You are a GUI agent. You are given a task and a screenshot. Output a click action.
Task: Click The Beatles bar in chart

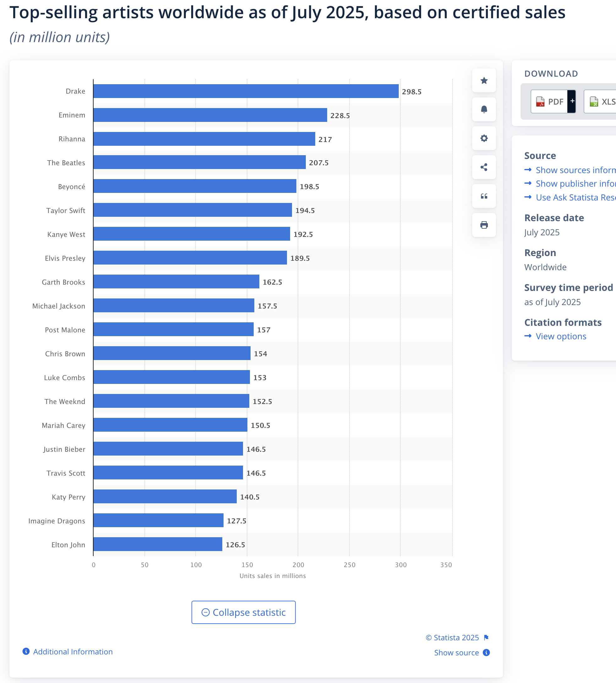pyautogui.click(x=200, y=162)
